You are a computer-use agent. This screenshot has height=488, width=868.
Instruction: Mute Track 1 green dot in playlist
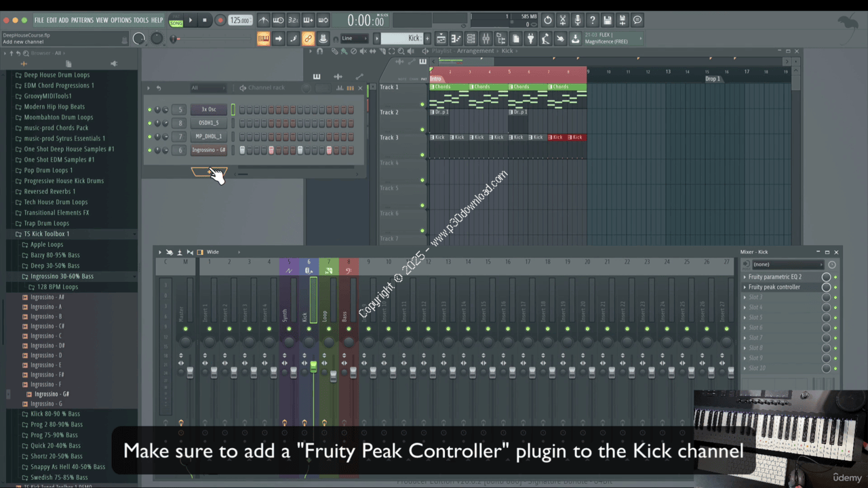(422, 104)
